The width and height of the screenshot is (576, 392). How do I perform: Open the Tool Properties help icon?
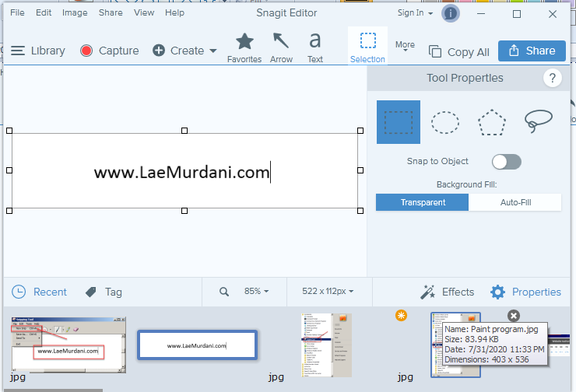(552, 78)
